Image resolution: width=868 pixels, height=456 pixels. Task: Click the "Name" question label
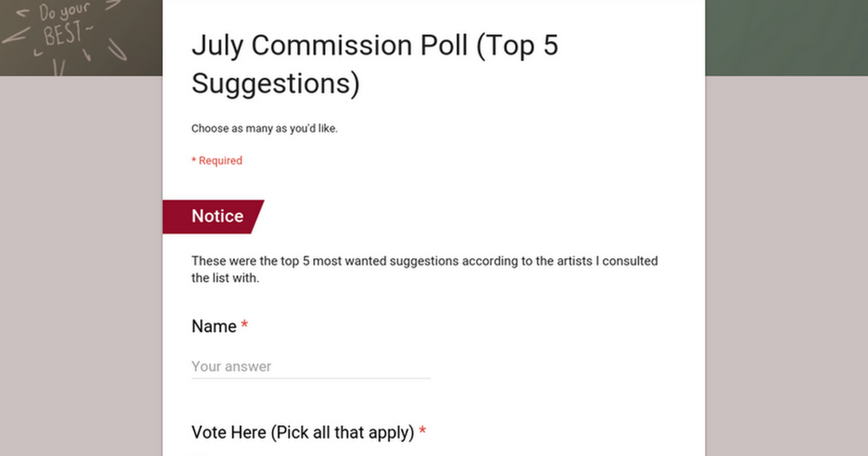[x=214, y=326]
